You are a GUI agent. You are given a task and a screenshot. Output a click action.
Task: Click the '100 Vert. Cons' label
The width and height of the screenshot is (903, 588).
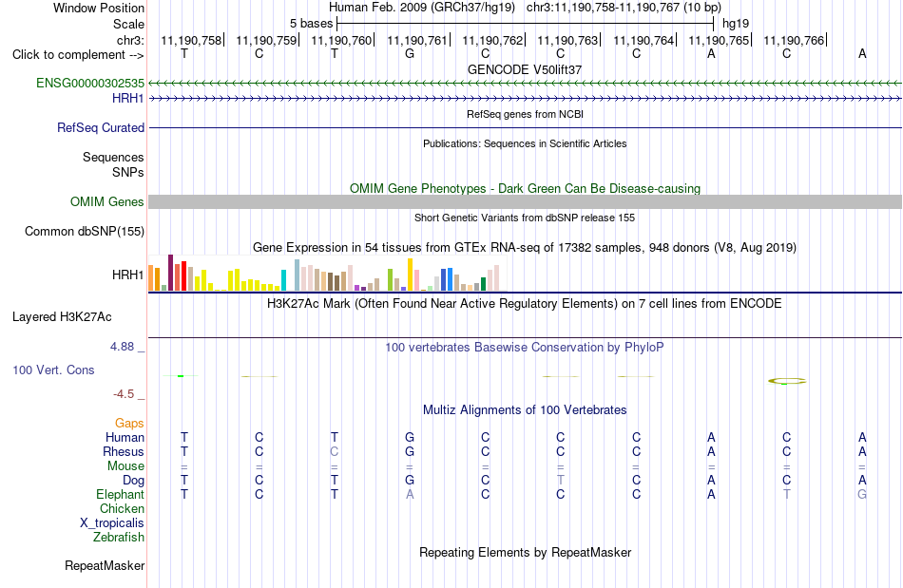pos(53,370)
